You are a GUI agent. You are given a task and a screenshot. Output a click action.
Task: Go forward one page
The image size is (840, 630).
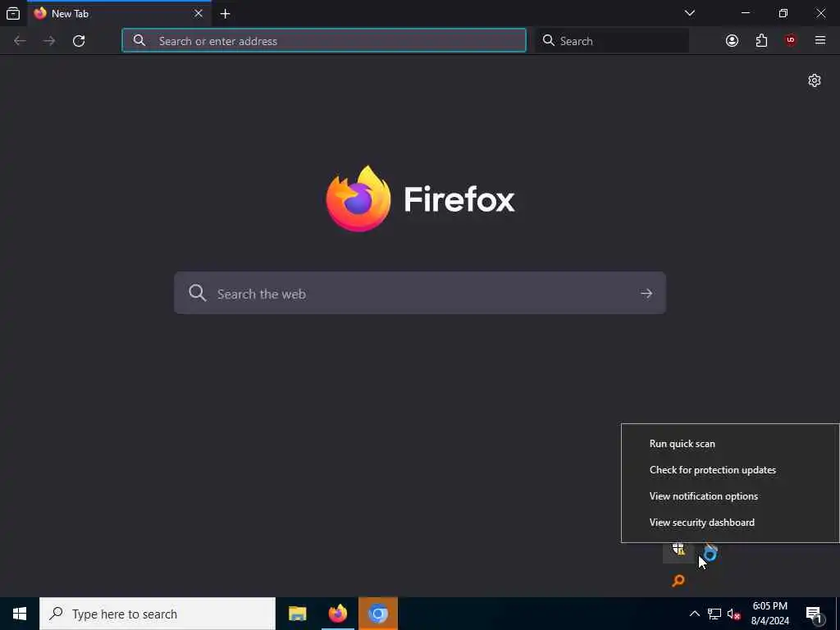[49, 41]
